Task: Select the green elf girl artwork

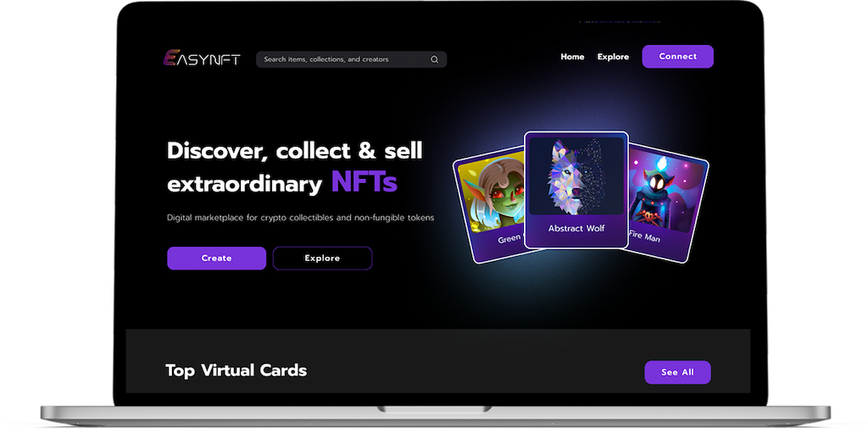Action: [491, 192]
